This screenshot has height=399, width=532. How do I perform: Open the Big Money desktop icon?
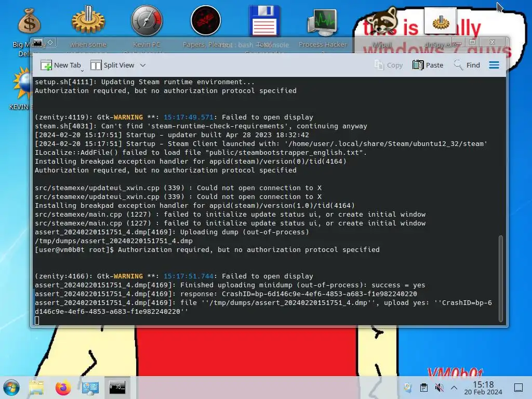[29, 21]
